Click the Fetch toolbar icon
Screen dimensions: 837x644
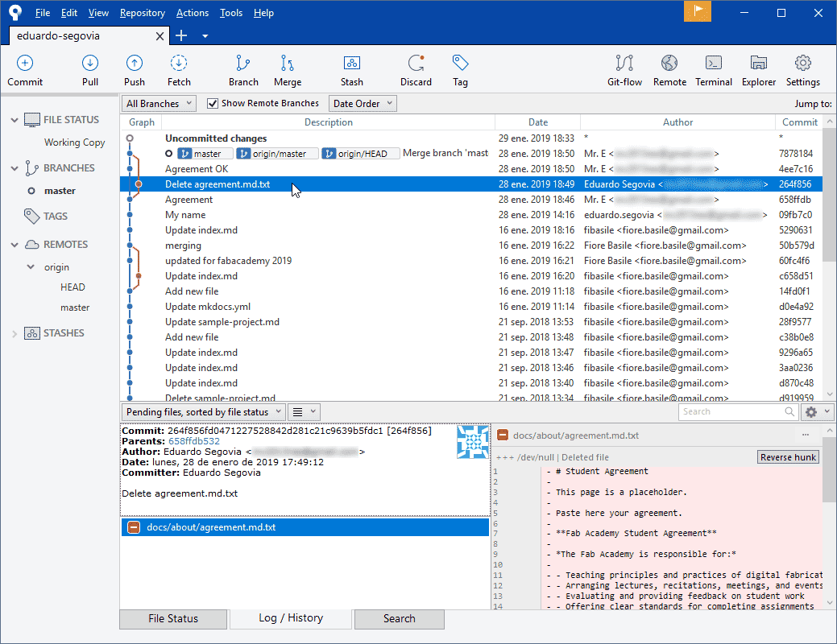(x=179, y=64)
